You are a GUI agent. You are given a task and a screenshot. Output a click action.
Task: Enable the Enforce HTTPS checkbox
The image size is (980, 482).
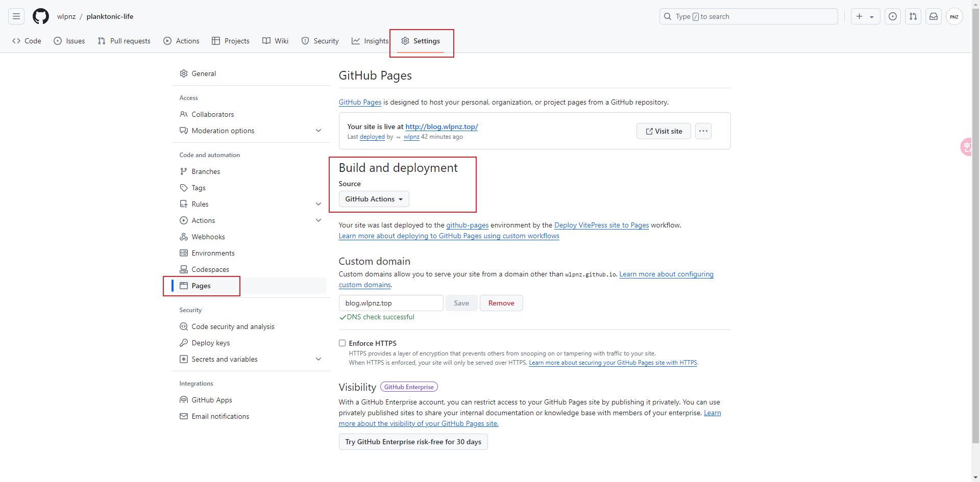coord(342,343)
